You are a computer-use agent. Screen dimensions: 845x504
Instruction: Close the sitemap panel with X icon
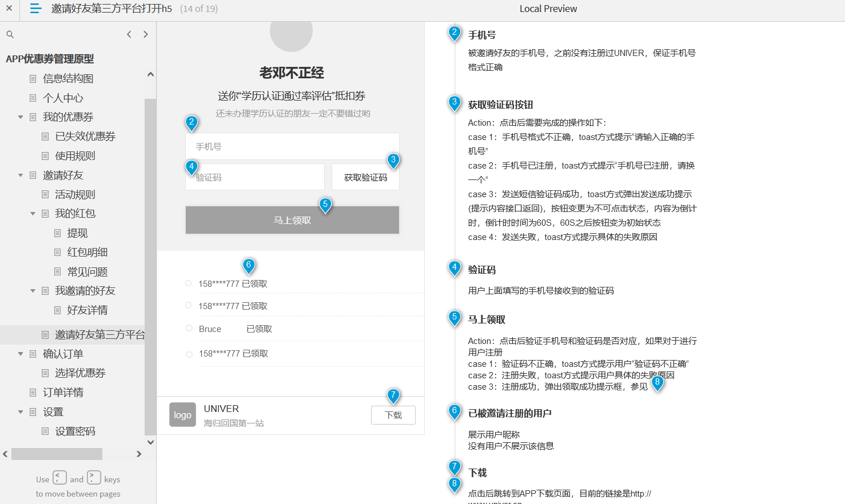pos(9,9)
